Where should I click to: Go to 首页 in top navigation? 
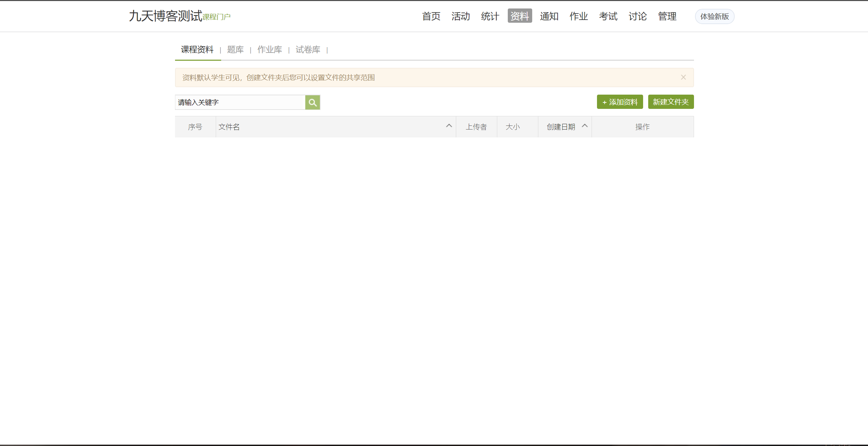point(431,16)
